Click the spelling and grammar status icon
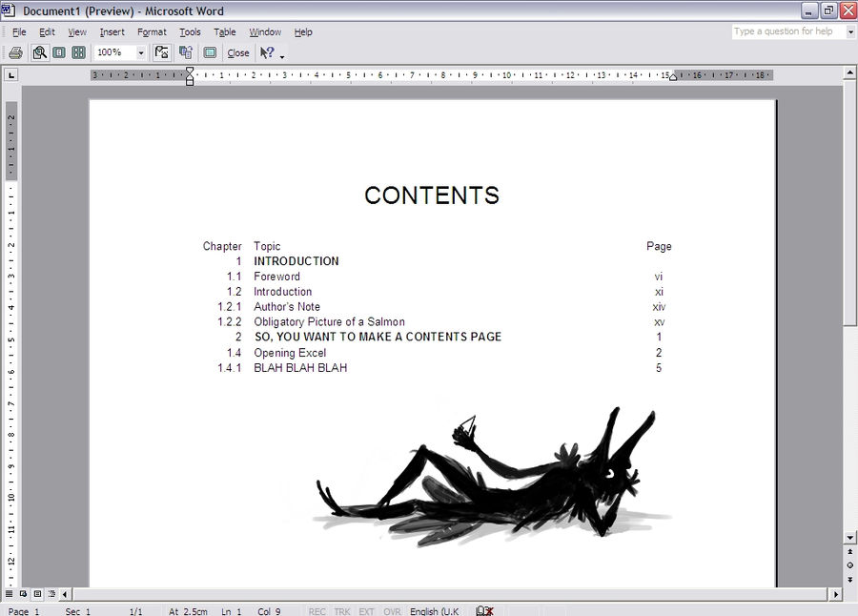This screenshot has width=858, height=616. 485,611
